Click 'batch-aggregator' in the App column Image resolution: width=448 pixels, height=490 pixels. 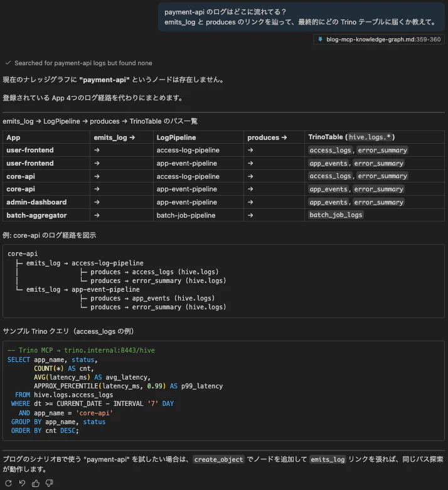click(36, 215)
